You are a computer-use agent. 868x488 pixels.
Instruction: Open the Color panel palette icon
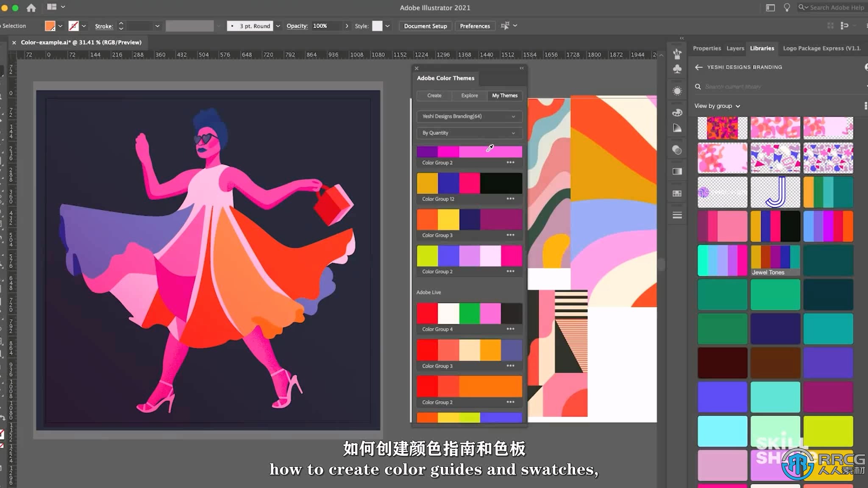[x=677, y=112]
